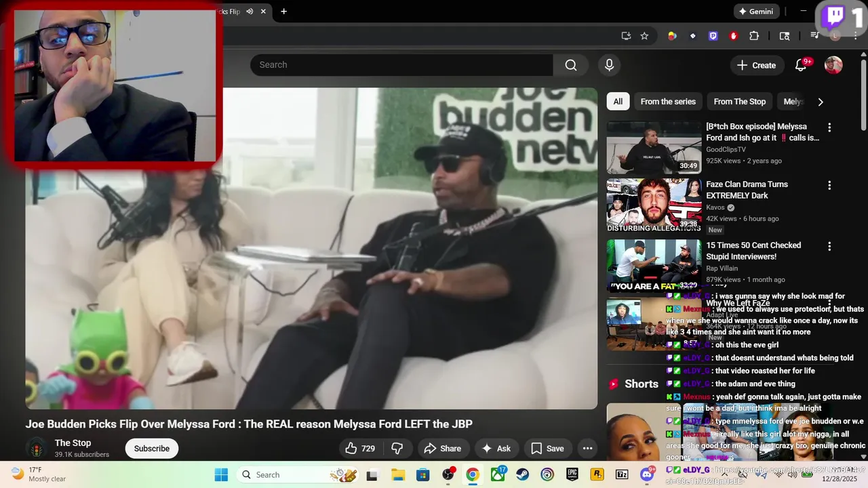Screen dimensions: 868x488
Task: Open Task View from the taskbar
Action: [372, 474]
